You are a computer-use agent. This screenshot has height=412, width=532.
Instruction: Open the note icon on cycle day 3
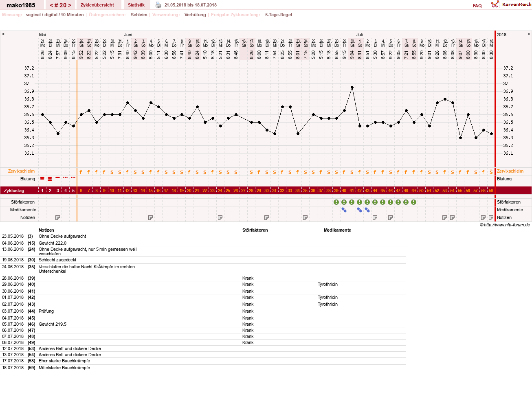coord(58,218)
